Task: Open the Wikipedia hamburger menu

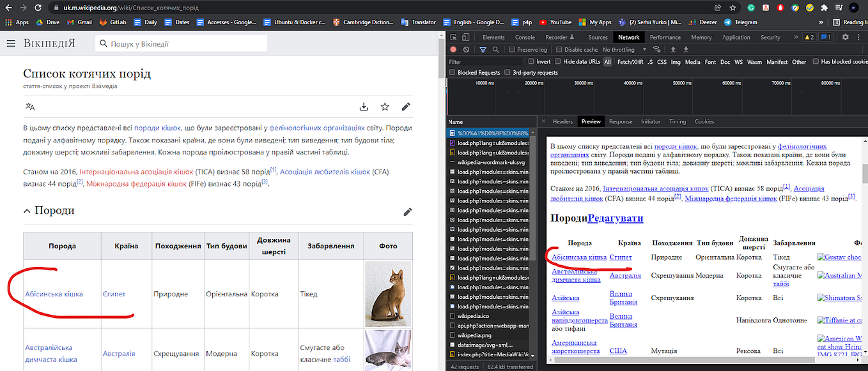Action: pos(11,44)
